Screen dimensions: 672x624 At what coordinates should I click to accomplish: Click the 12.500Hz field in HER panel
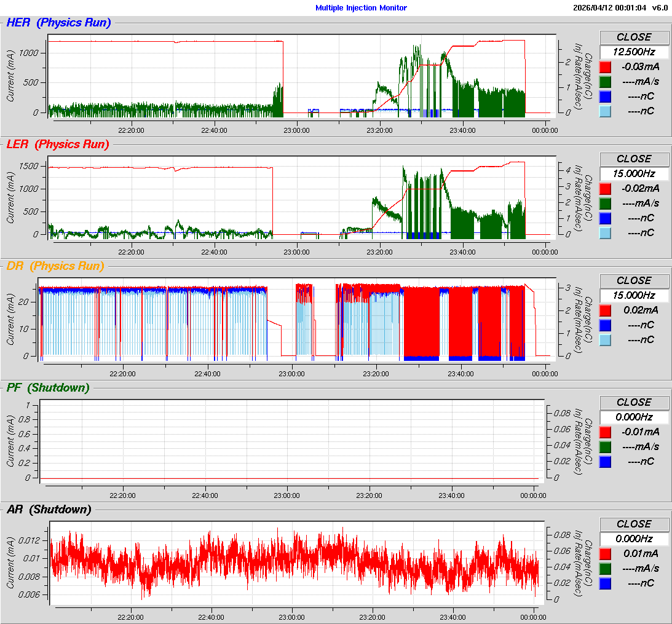coord(634,52)
